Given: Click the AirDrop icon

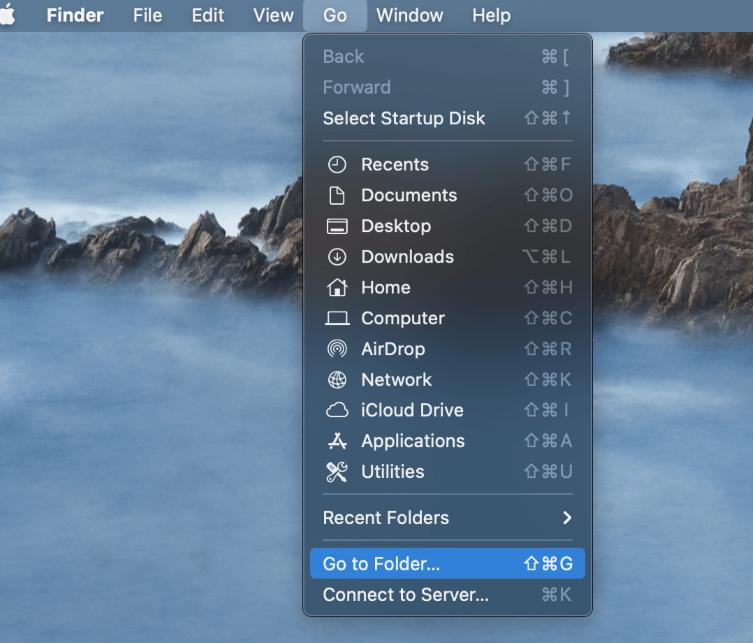Looking at the screenshot, I should (x=337, y=349).
